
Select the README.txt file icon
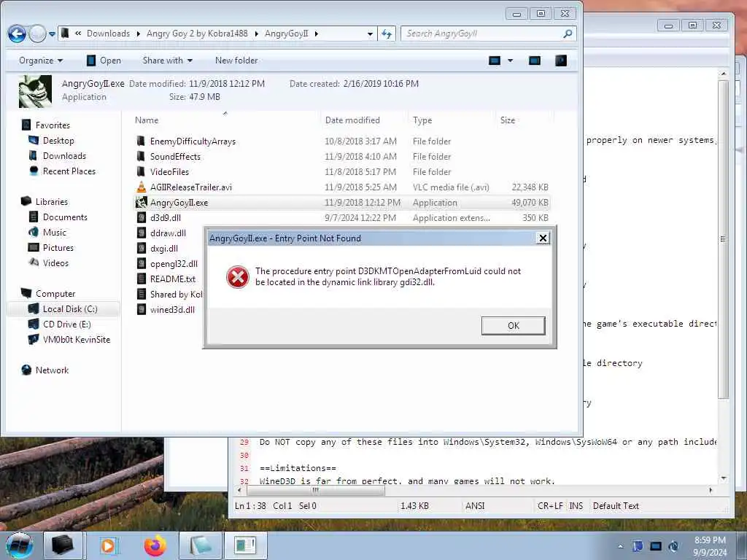pos(141,279)
